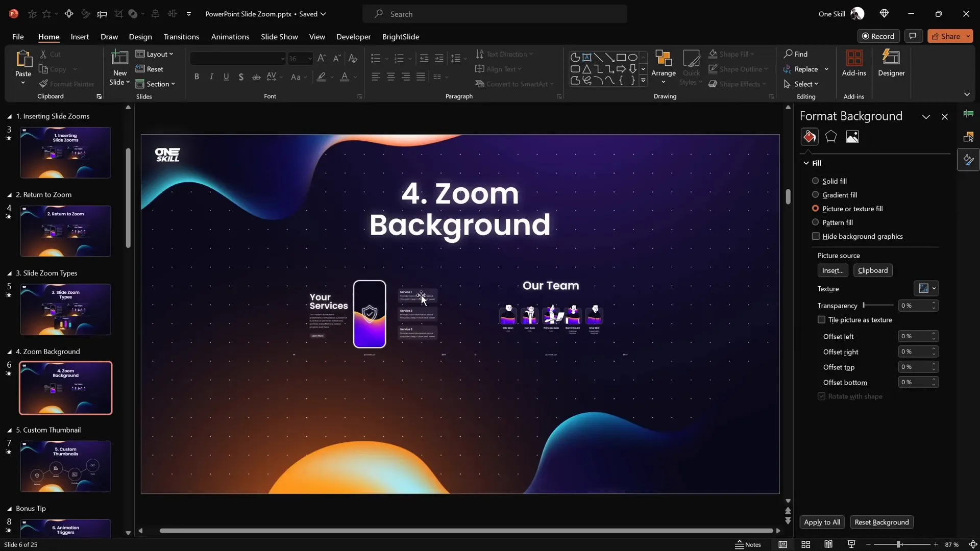Apply strikethrough formatting
Image resolution: width=980 pixels, height=551 pixels.
(x=256, y=77)
